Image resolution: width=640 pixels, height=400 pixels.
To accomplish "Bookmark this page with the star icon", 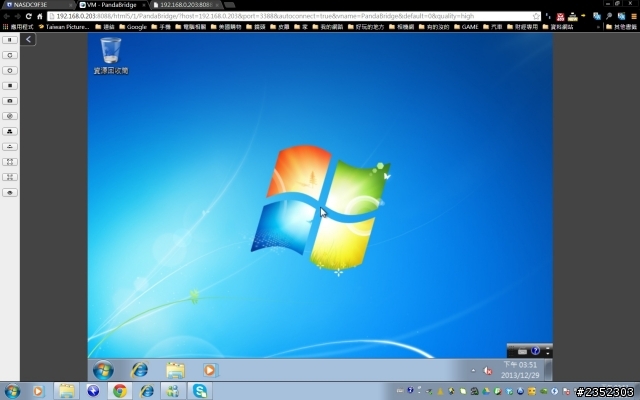I will (x=536, y=16).
